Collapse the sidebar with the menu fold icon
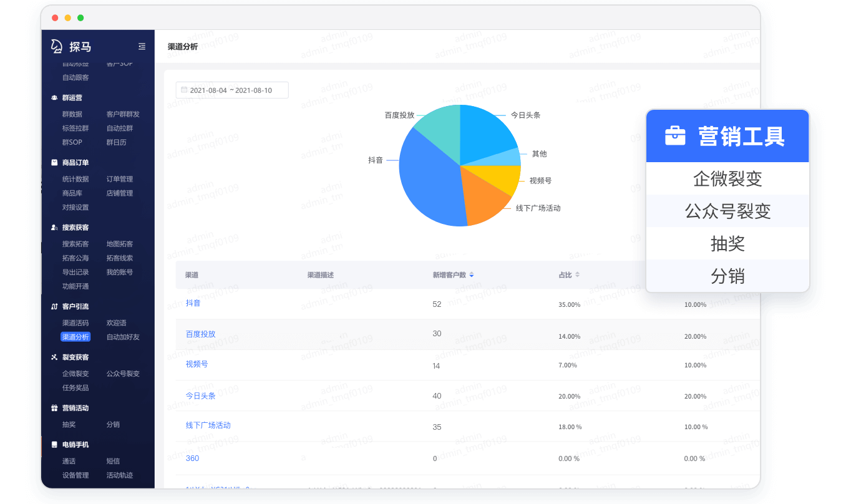This screenshot has width=856, height=504. tap(142, 46)
